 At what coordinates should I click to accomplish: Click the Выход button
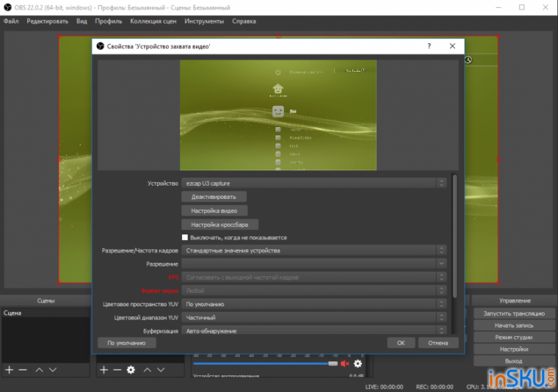[514, 361]
